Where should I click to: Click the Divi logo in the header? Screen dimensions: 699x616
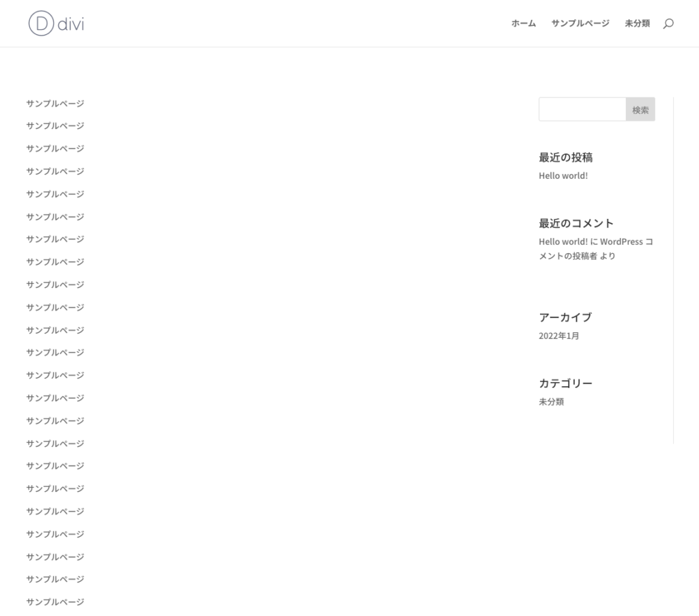[55, 23]
